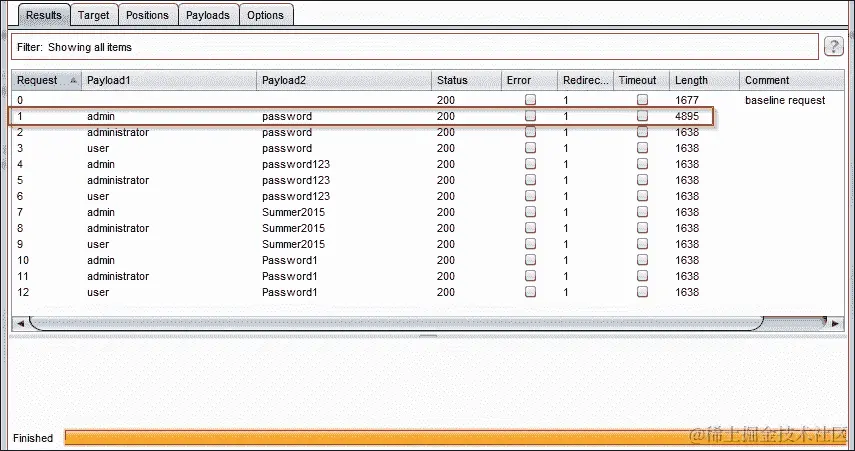Click the orange Finished progress bar

click(x=458, y=437)
